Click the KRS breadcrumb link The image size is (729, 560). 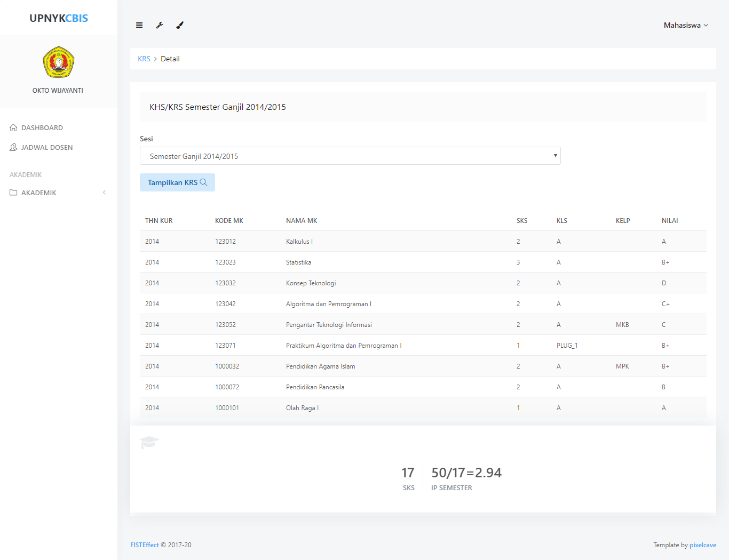144,59
